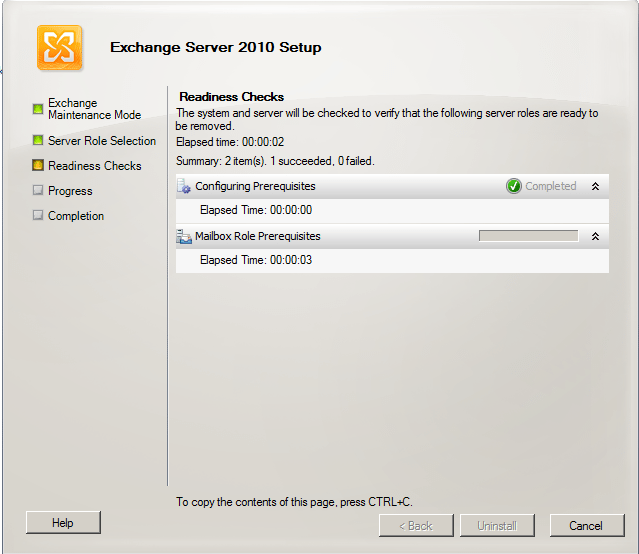Screen dimensions: 639x554
Task: Click the Mailbox Role Prerequisites header row
Action: (x=392, y=236)
